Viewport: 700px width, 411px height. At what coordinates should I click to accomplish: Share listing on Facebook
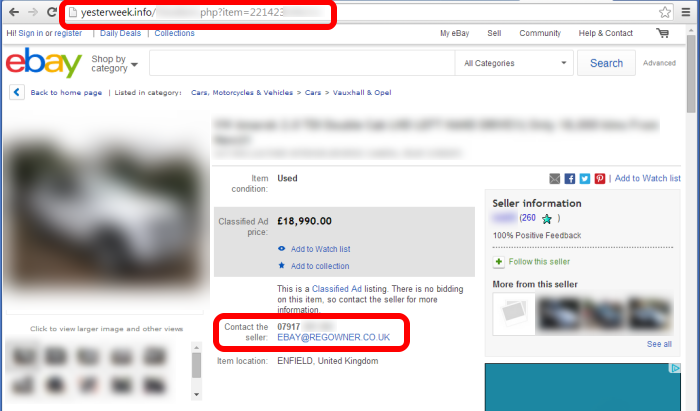(570, 179)
